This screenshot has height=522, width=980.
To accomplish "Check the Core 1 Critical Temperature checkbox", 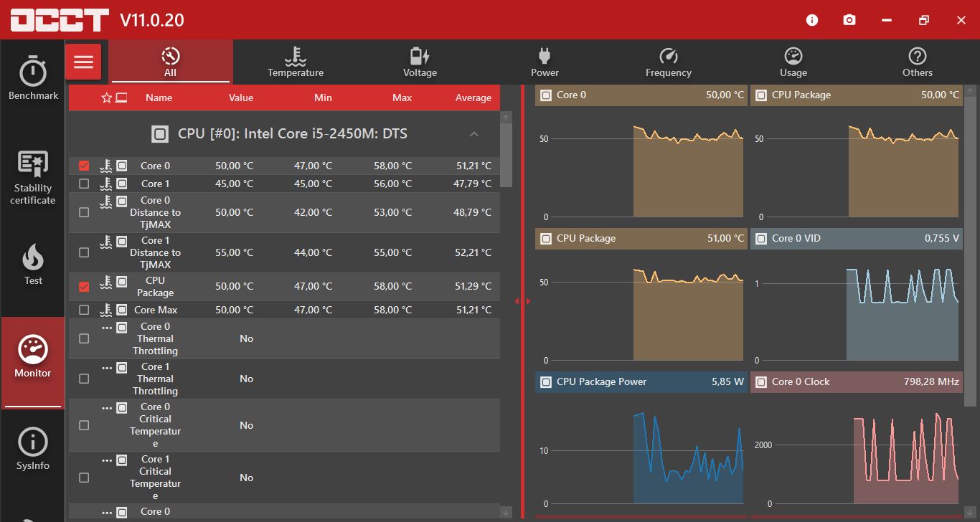I will [x=84, y=478].
